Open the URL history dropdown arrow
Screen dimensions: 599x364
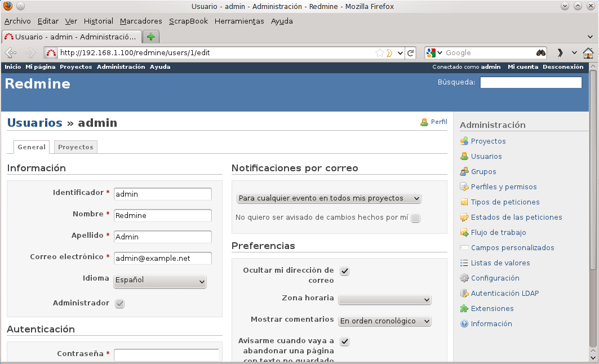click(400, 53)
